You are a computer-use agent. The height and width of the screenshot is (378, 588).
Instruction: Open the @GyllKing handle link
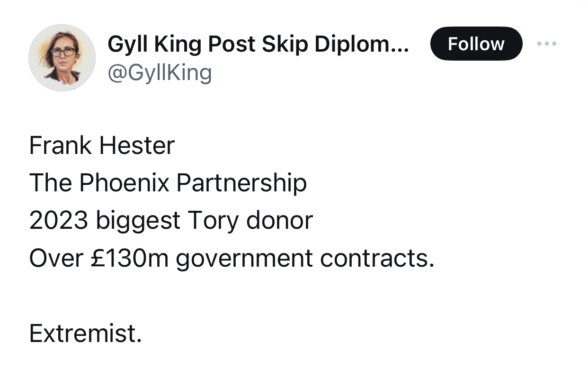(x=160, y=73)
